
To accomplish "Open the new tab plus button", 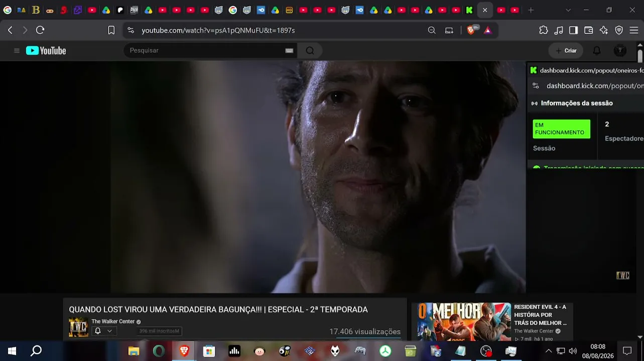I will [x=531, y=10].
